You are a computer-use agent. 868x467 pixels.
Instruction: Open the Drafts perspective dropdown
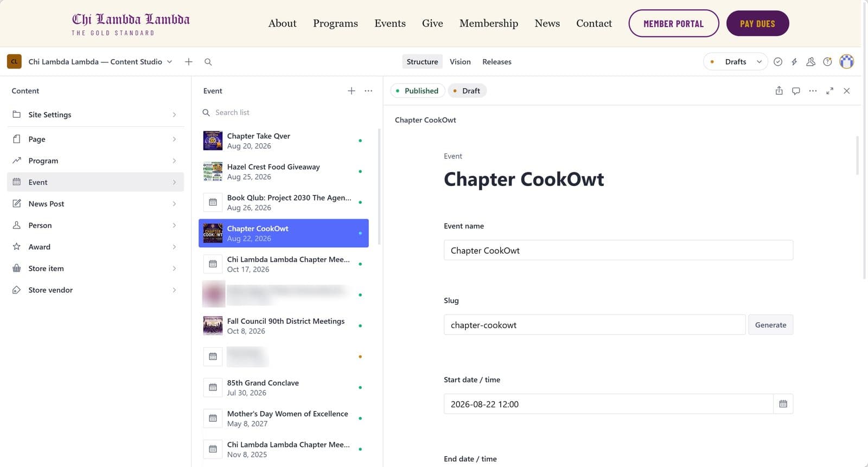pyautogui.click(x=735, y=62)
